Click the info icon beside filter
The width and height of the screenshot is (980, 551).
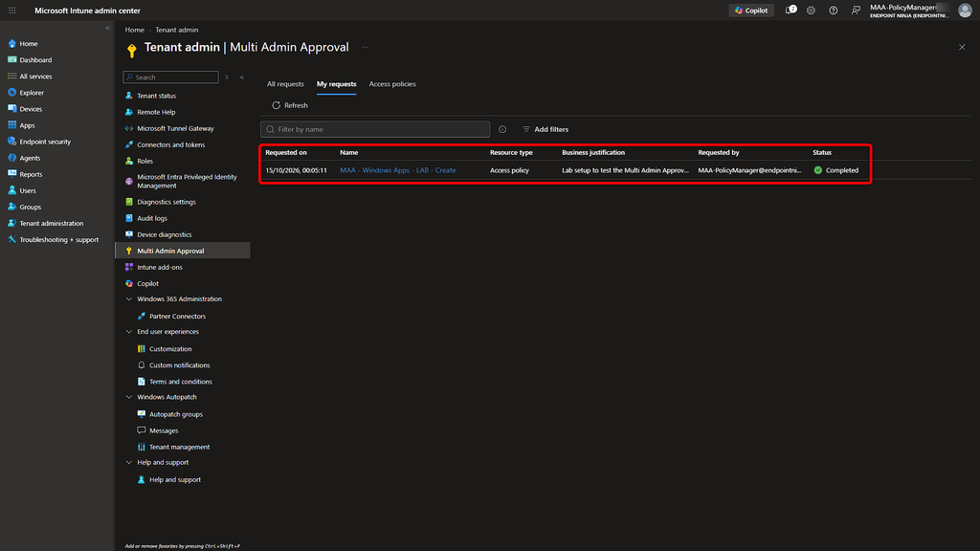[502, 129]
